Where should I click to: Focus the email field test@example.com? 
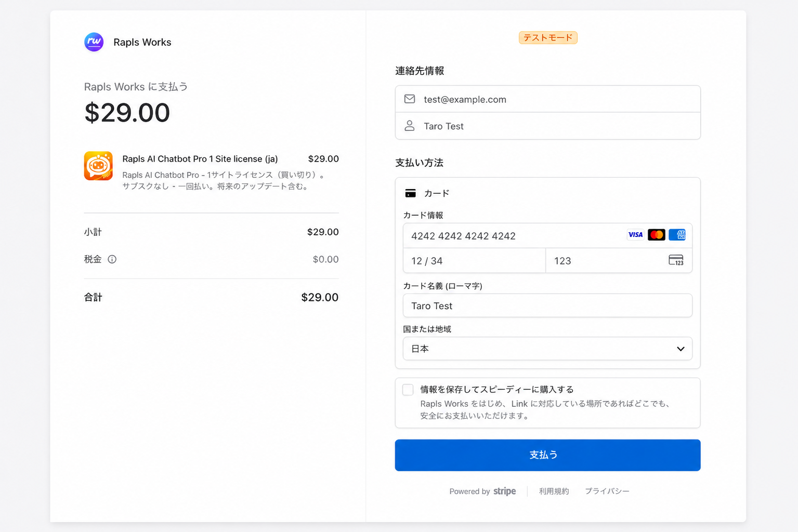coord(548,99)
